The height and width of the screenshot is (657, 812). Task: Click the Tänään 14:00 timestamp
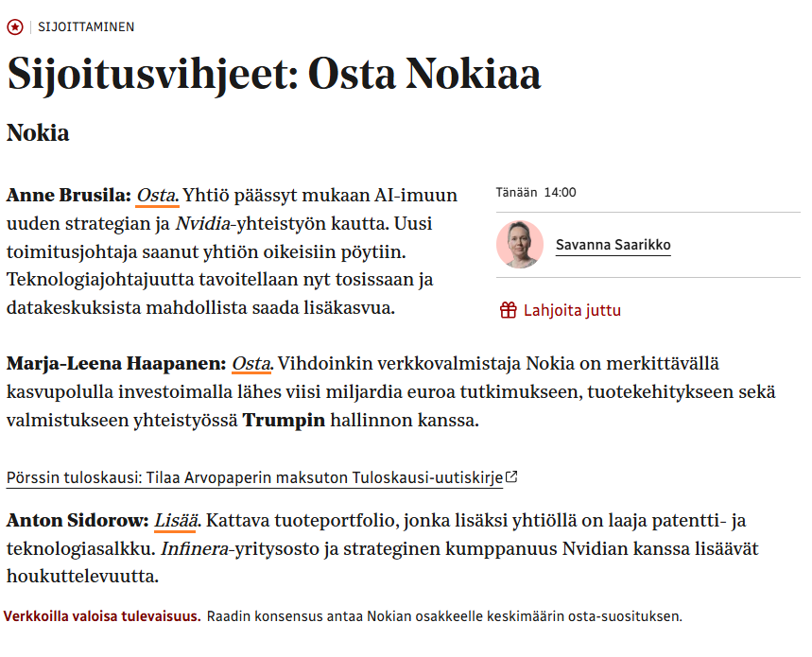[536, 193]
